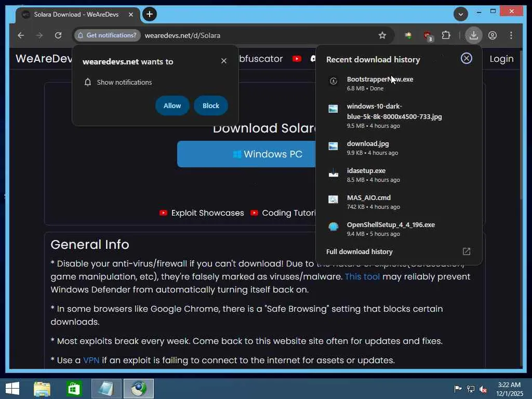Viewport: 532px width, 399px height.
Task: Open the green Store taskbar icon
Action: point(74,389)
